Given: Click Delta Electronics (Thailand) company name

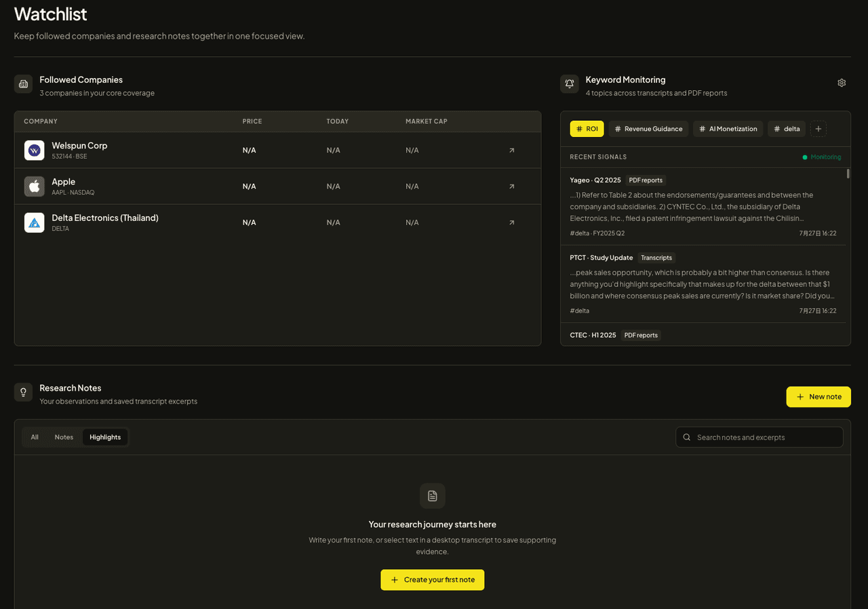Looking at the screenshot, I should coord(105,218).
